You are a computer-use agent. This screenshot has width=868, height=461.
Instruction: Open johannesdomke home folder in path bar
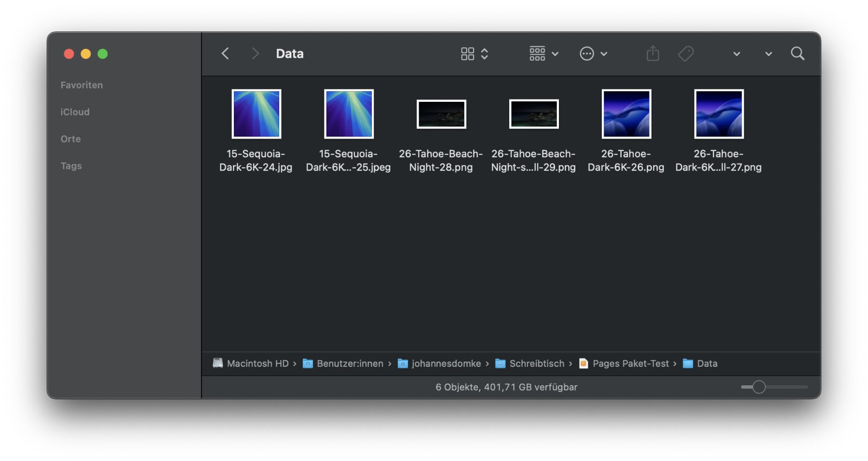click(446, 363)
